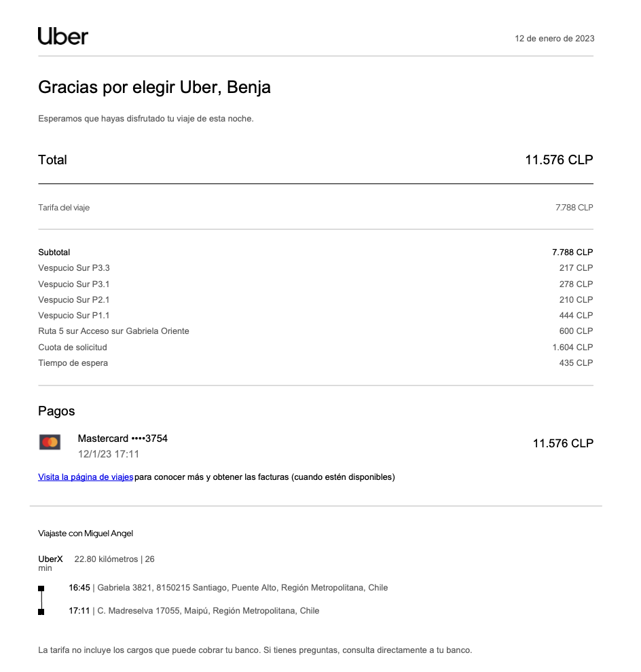Click the 'Pagos' section heading
The width and height of the screenshot is (641, 672).
point(56,411)
